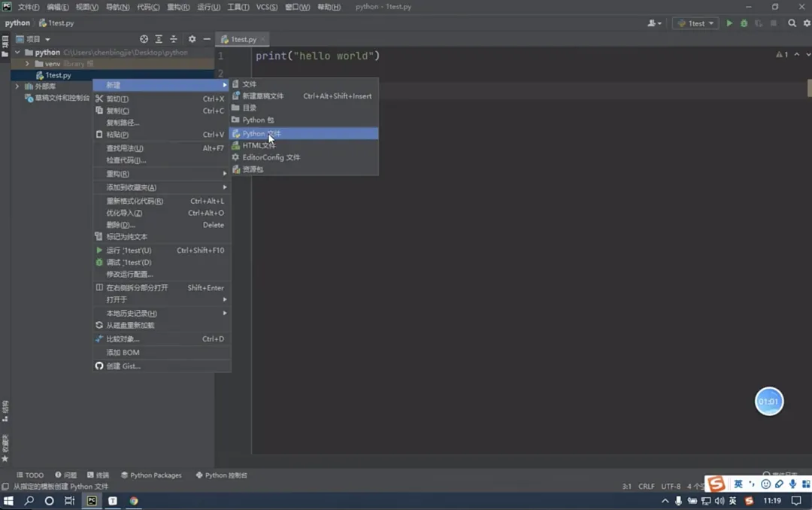This screenshot has width=812, height=510.
Task: Open the 添加到收藏夹 submenu
Action: click(x=162, y=187)
